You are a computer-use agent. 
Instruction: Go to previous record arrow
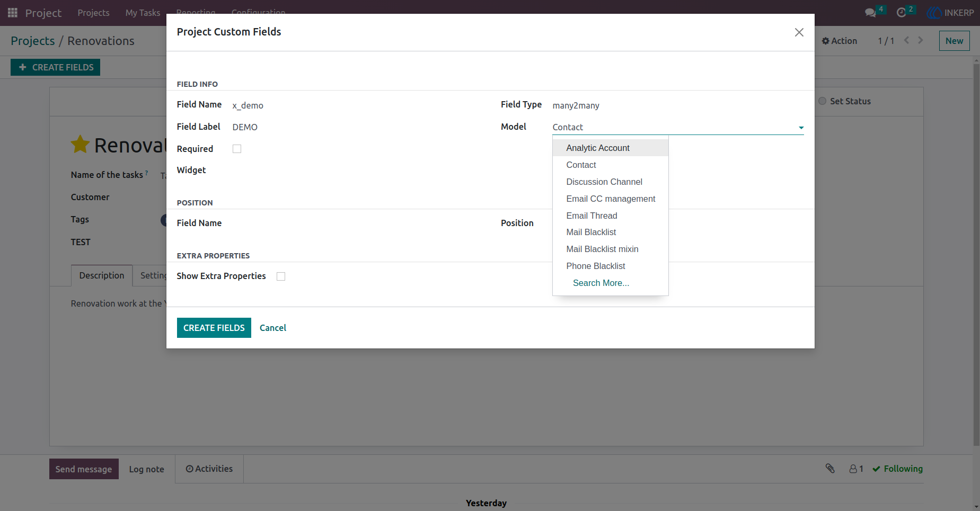click(907, 40)
